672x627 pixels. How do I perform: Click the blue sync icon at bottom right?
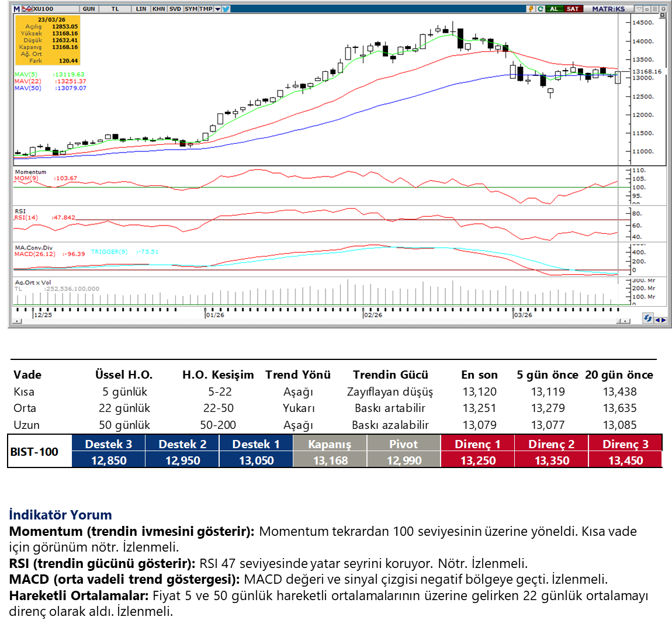(647, 318)
